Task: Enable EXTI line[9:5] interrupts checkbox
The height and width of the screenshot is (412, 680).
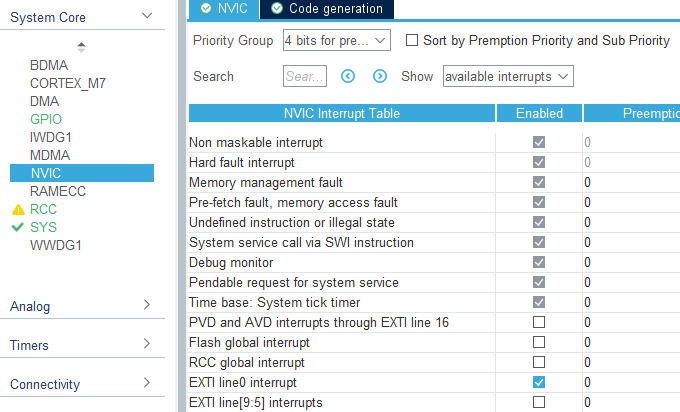Action: click(539, 402)
